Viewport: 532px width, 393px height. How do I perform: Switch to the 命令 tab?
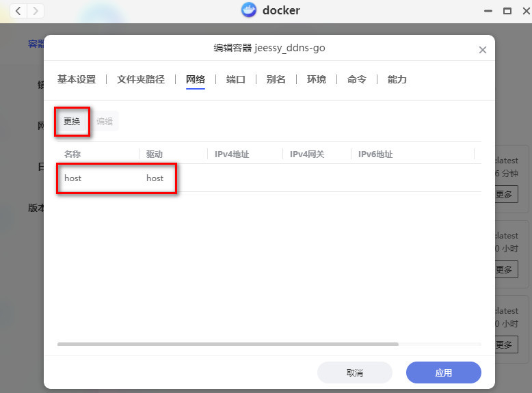pos(357,79)
